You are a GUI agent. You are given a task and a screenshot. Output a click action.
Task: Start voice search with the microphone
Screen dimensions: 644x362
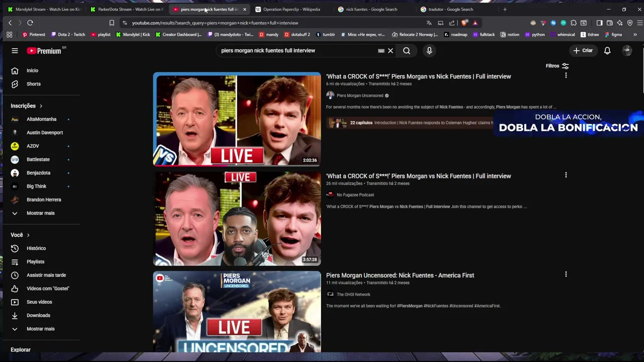click(429, 51)
